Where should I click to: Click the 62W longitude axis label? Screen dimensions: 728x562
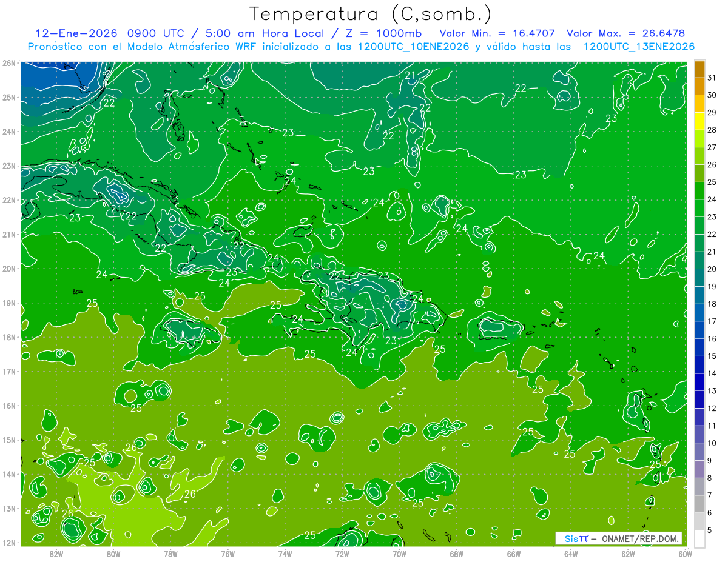628,554
